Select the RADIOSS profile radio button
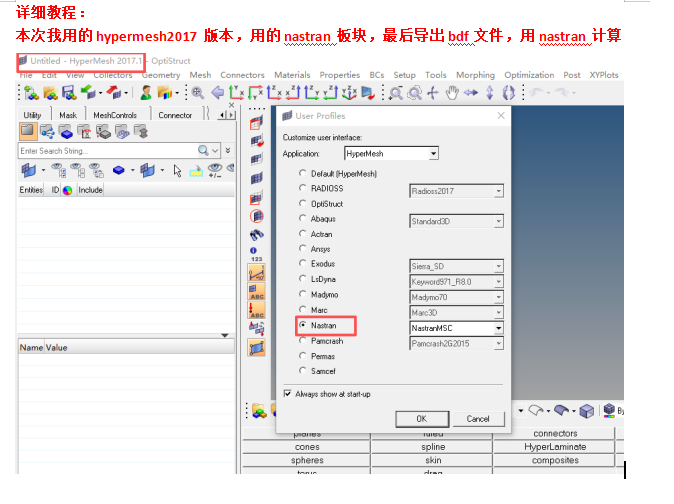 point(303,188)
